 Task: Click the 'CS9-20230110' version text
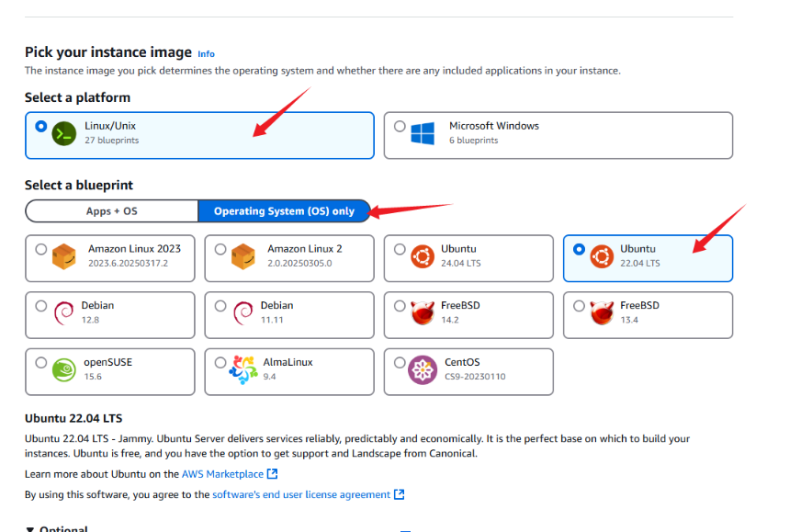(x=475, y=377)
